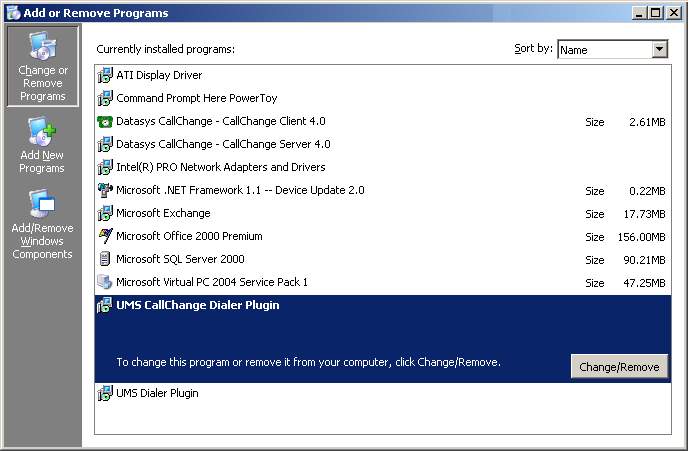Click the Command Prompt Here PowerToy icon

click(105, 98)
